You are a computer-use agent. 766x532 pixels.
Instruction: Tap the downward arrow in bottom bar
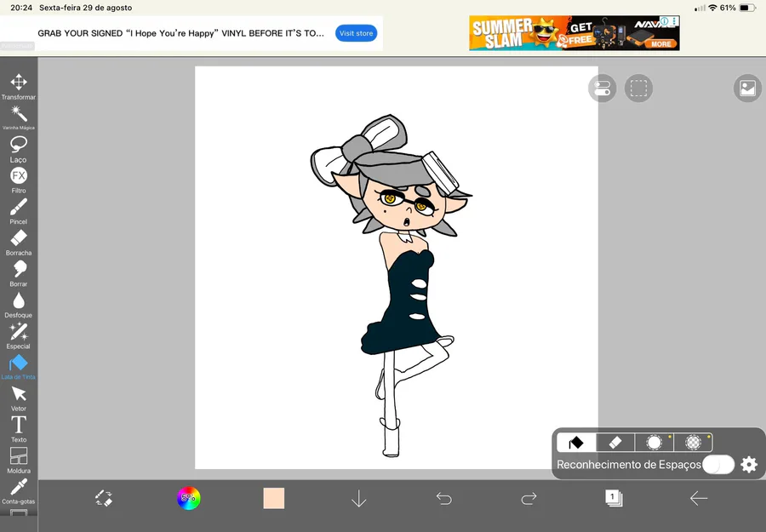(x=359, y=499)
